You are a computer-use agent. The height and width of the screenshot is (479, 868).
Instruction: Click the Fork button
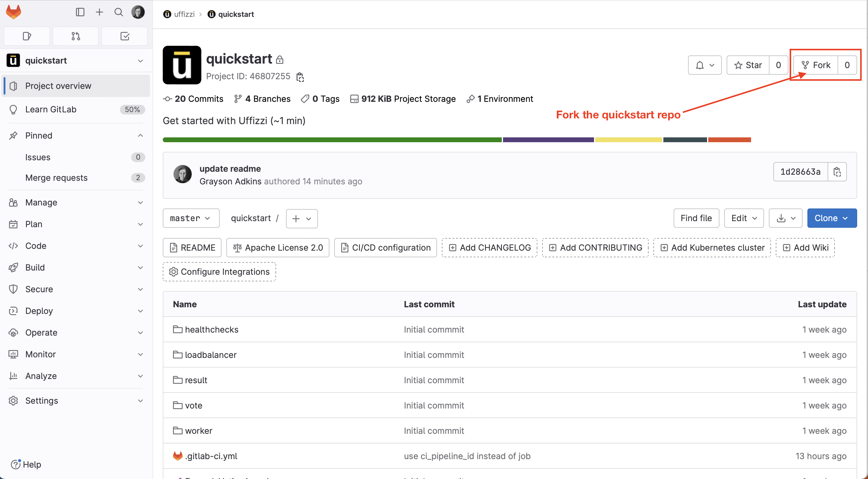click(816, 65)
